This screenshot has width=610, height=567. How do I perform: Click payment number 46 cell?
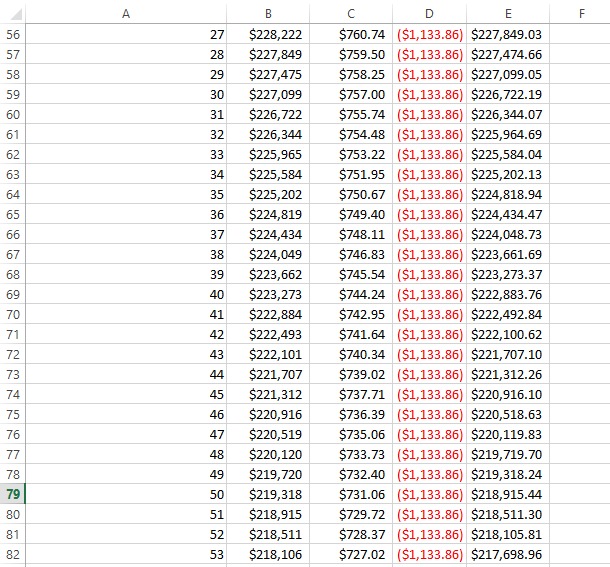126,414
